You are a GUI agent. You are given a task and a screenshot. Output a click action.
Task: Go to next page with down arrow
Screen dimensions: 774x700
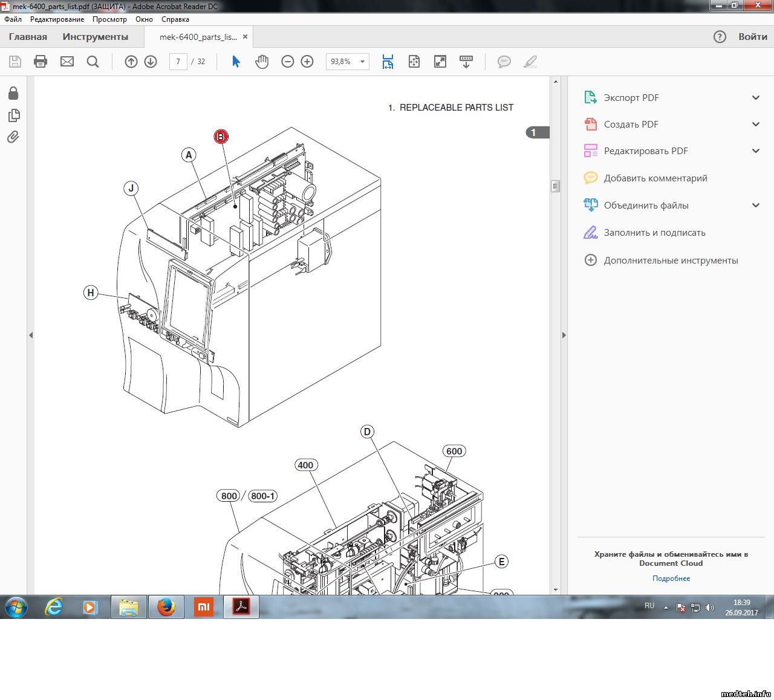pos(151,62)
